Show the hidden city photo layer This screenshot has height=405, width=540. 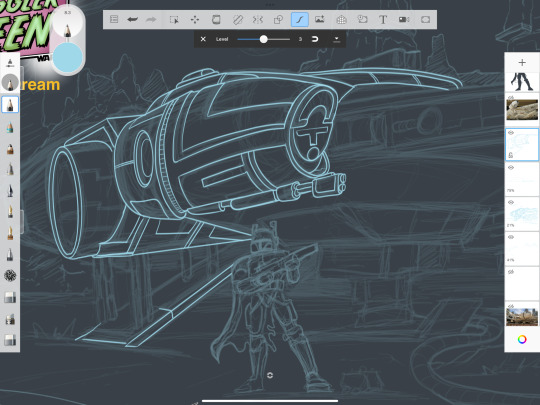[511, 306]
